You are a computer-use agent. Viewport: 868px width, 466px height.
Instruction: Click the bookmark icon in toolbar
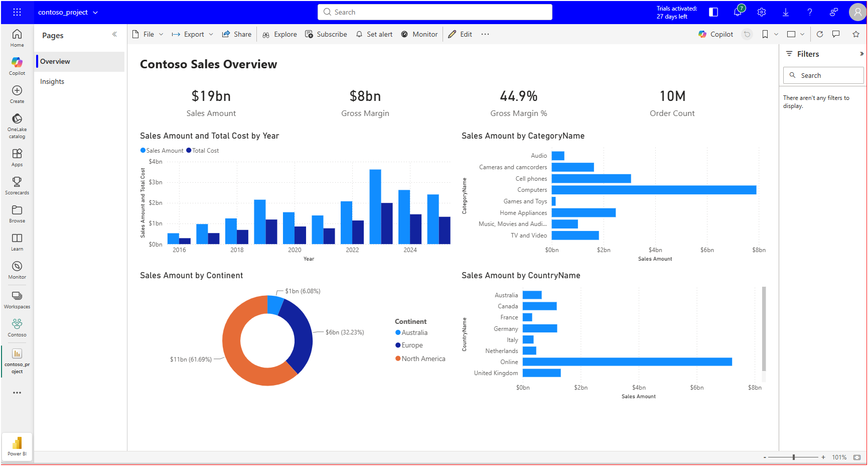pos(765,34)
